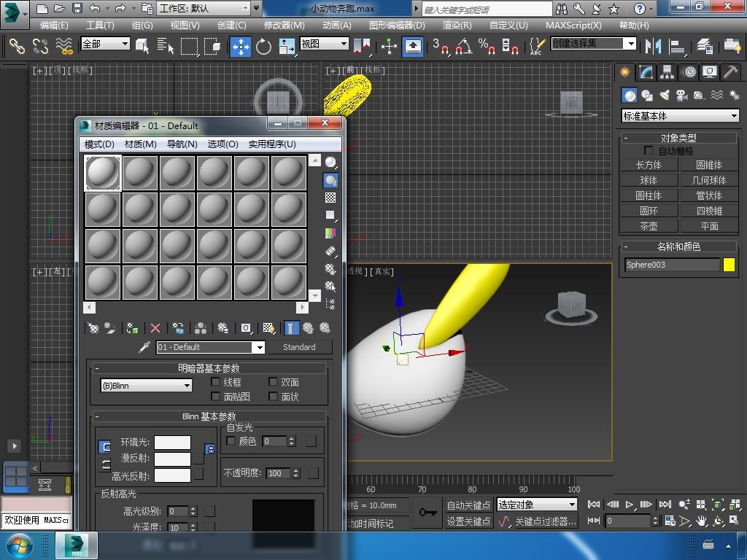Click the Rotate tool in toolbar

[263, 47]
